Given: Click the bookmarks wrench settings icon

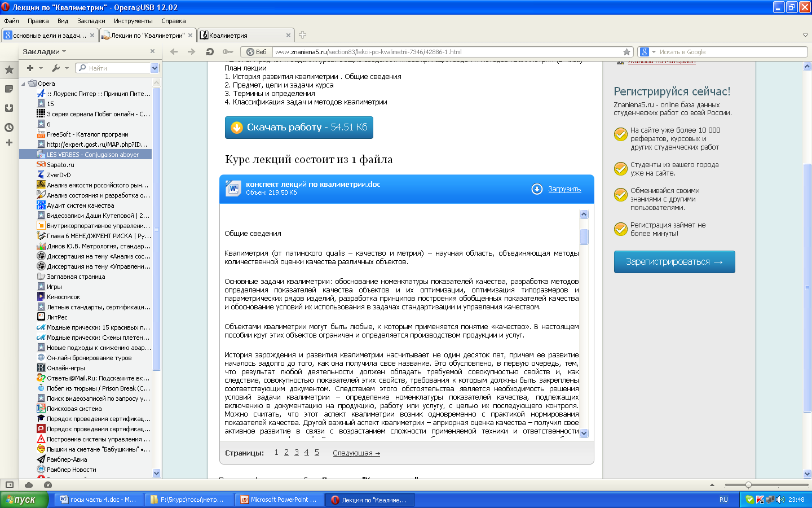Looking at the screenshot, I should coord(56,68).
